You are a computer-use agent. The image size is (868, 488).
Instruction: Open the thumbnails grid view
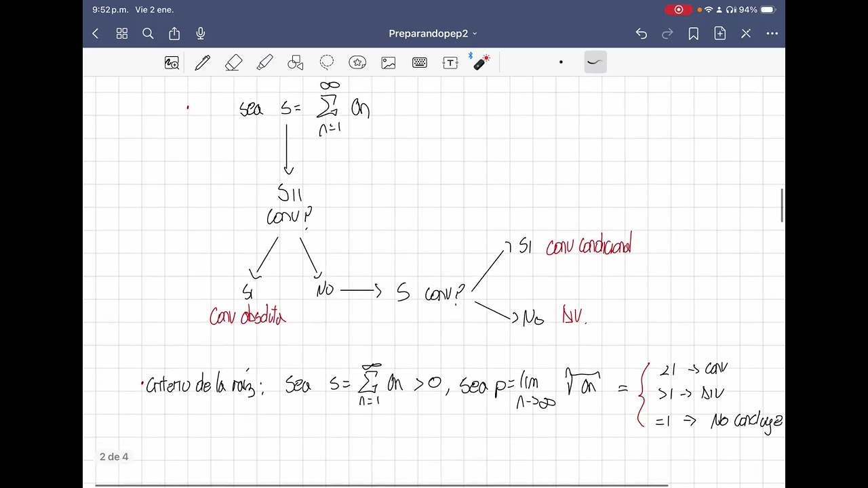(x=122, y=33)
